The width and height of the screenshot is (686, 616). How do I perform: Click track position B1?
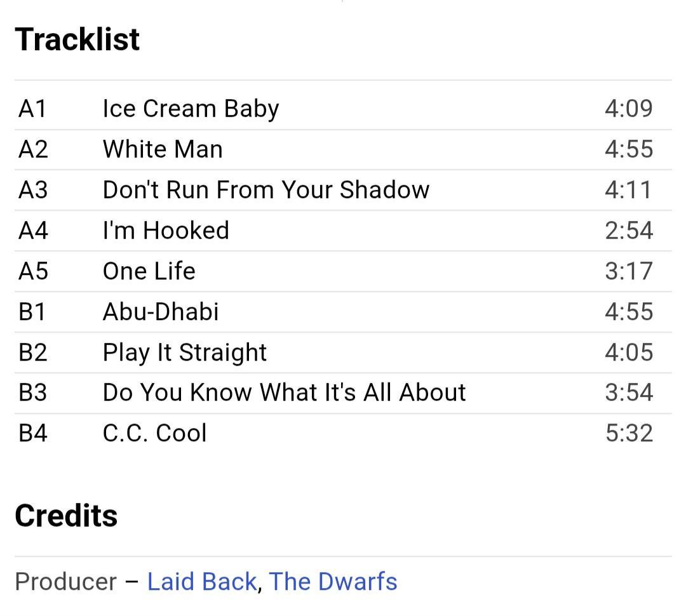pos(32,312)
